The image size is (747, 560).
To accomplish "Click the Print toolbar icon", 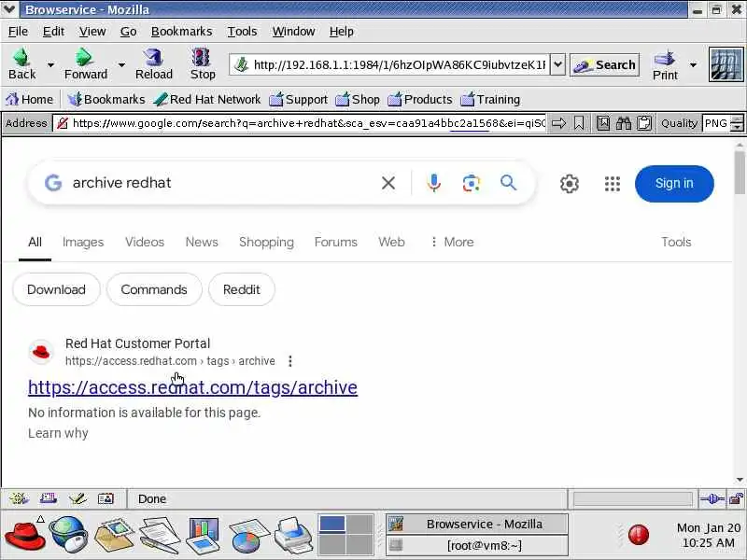I will (665, 59).
